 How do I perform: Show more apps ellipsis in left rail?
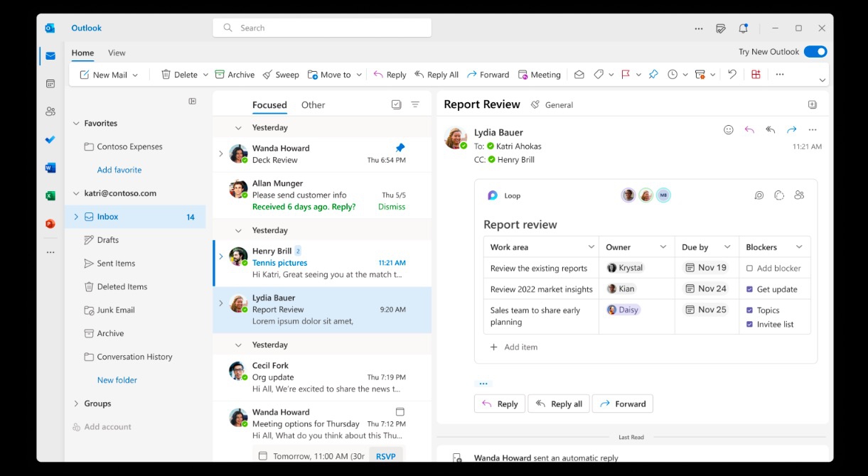pos(50,252)
